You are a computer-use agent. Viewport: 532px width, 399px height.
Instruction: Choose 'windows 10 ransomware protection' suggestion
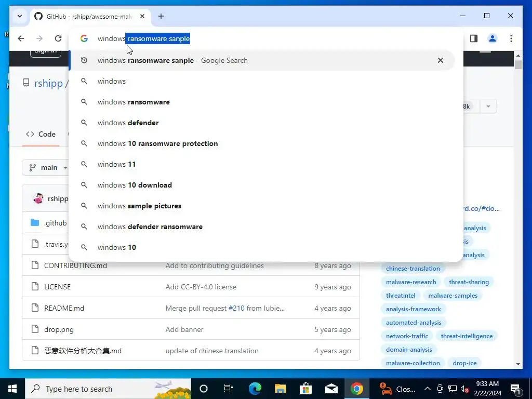pos(262,143)
